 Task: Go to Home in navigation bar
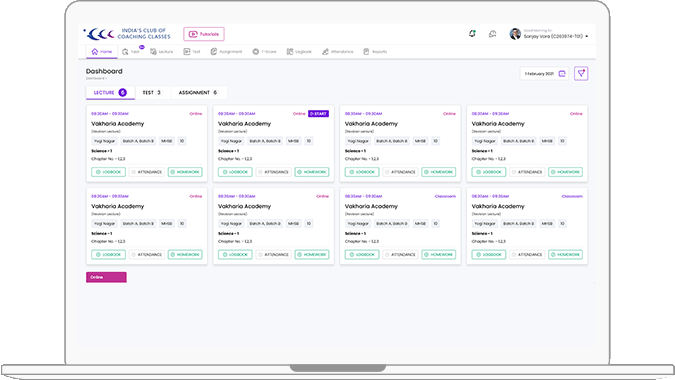coord(102,52)
